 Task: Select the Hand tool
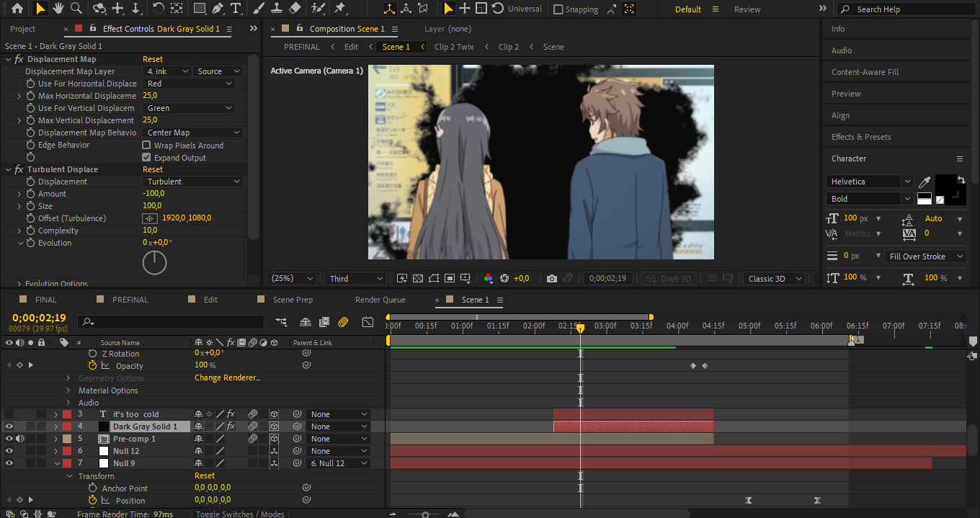tap(58, 9)
